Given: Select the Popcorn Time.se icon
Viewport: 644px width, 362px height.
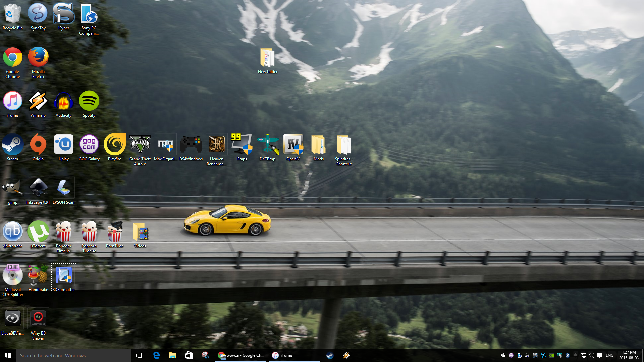Looking at the screenshot, I should pos(89,237).
